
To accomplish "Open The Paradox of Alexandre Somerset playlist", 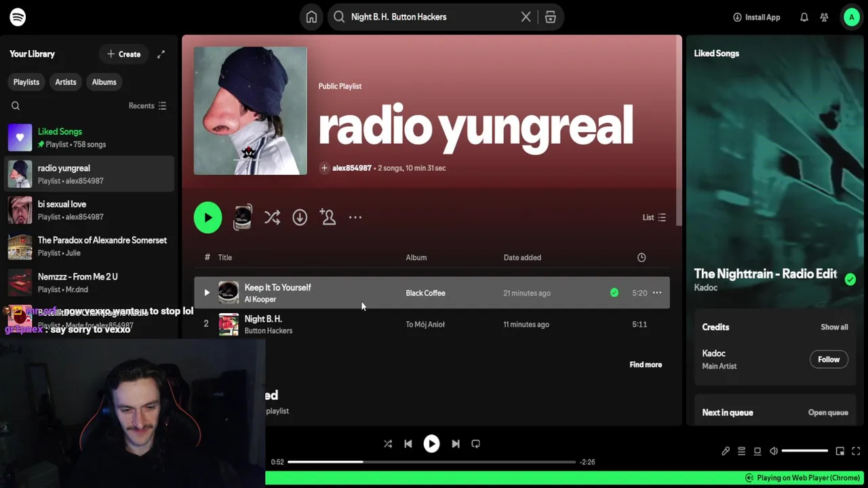I will (88, 246).
